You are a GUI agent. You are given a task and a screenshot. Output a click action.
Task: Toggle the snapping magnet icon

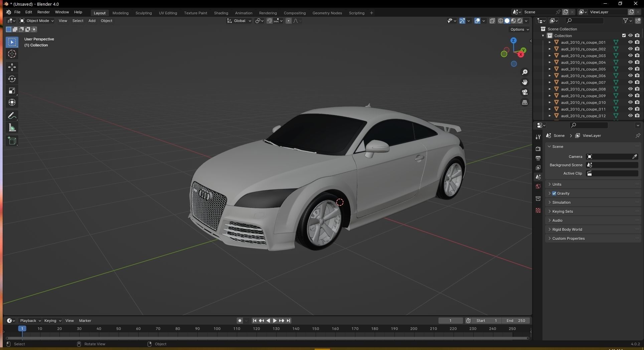(269, 21)
